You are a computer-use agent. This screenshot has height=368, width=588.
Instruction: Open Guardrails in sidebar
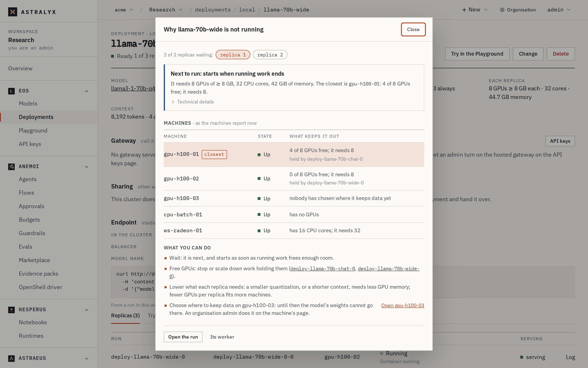click(32, 233)
